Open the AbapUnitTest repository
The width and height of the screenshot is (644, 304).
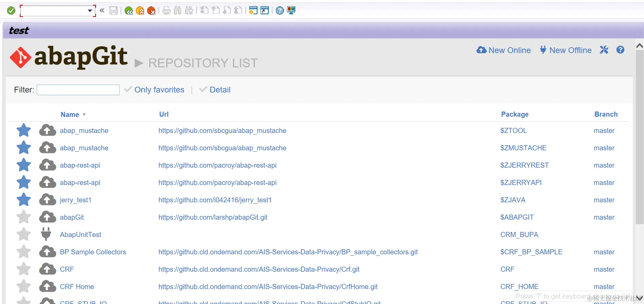pyautogui.click(x=81, y=235)
